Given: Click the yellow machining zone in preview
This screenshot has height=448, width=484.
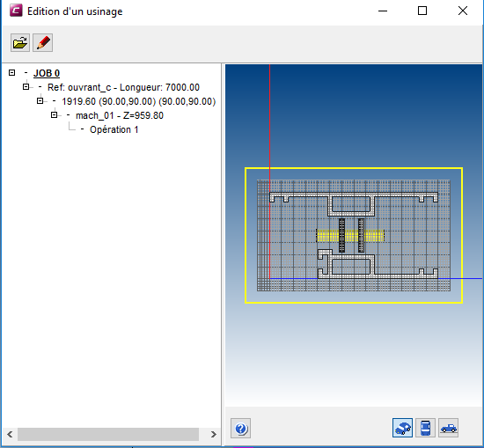Looking at the screenshot, I should pyautogui.click(x=350, y=236).
